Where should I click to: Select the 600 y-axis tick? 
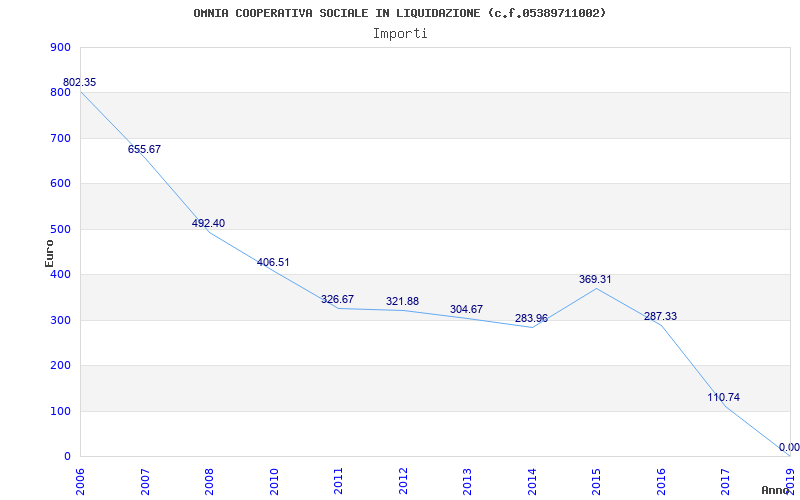pos(60,184)
